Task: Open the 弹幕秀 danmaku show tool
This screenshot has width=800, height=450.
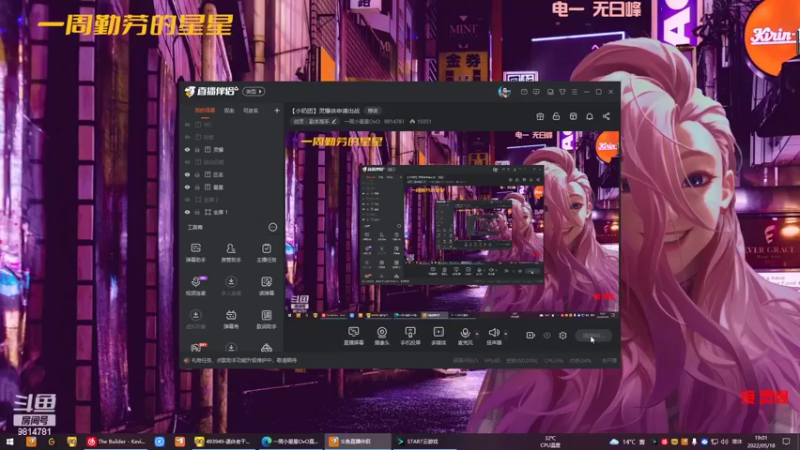Action: (231, 319)
